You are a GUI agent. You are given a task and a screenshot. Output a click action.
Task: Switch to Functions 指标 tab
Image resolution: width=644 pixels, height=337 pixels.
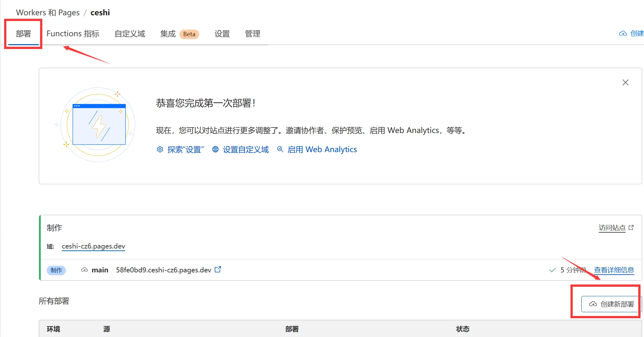[x=73, y=34]
